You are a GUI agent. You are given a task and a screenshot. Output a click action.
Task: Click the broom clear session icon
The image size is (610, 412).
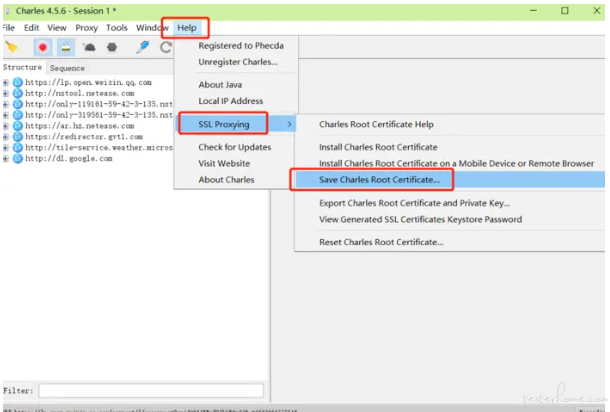point(11,47)
